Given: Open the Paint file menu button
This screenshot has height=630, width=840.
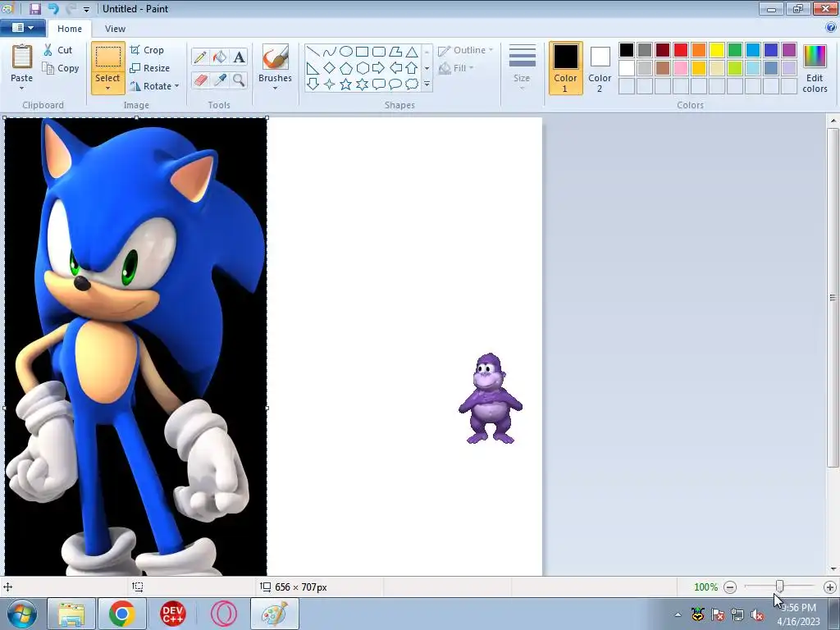Looking at the screenshot, I should (x=22, y=28).
